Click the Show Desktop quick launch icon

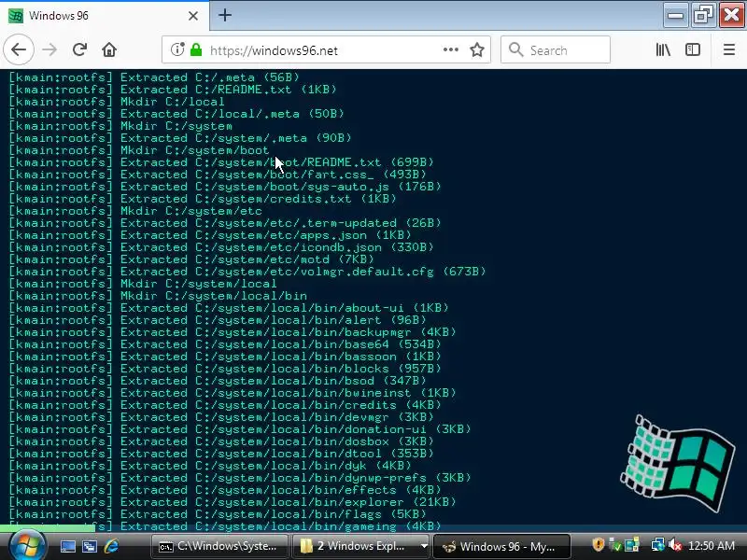(x=67, y=546)
